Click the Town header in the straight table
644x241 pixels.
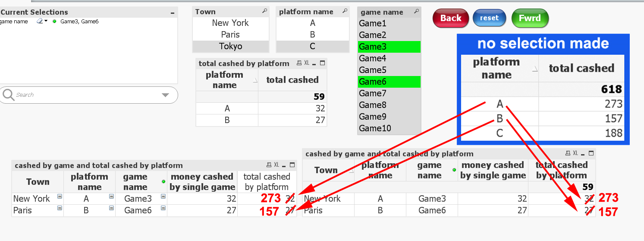[x=329, y=170]
